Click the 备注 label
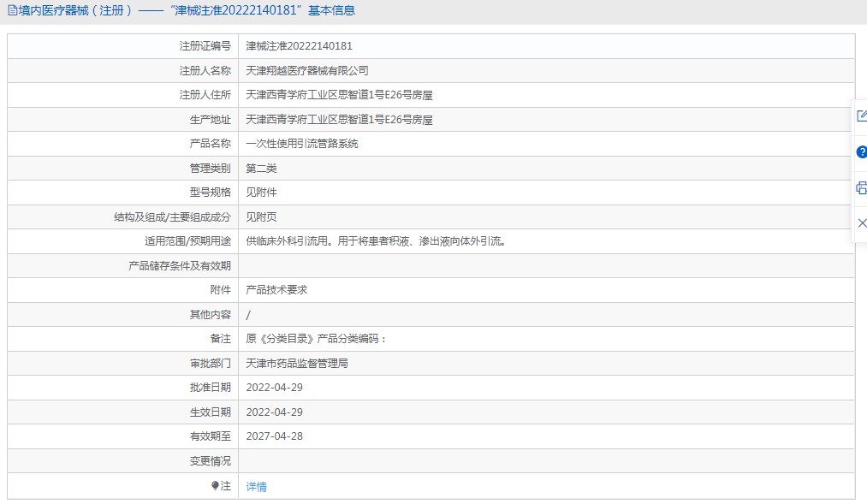 [x=221, y=338]
